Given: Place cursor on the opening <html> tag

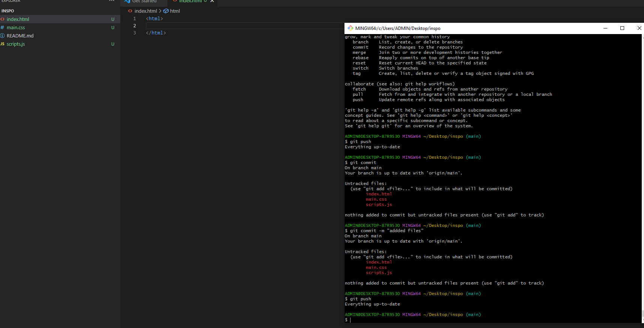Looking at the screenshot, I should pos(154,18).
